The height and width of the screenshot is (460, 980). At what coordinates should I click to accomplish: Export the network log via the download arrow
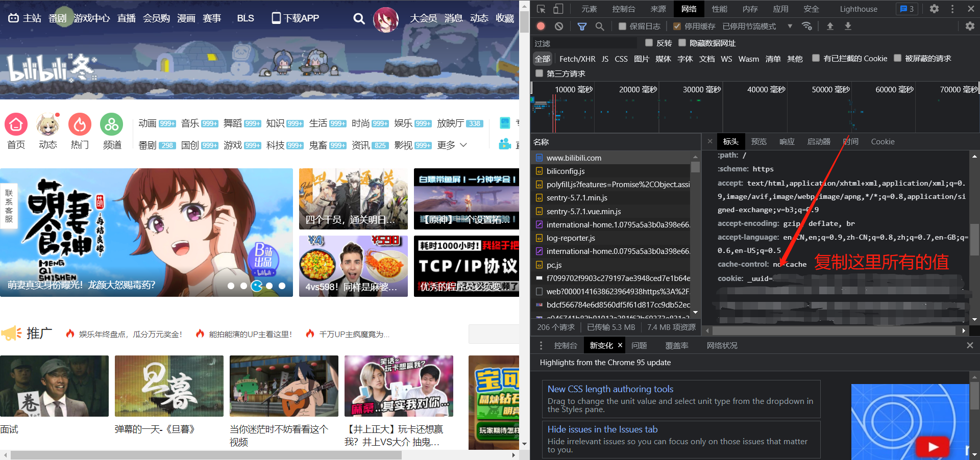coord(848,26)
